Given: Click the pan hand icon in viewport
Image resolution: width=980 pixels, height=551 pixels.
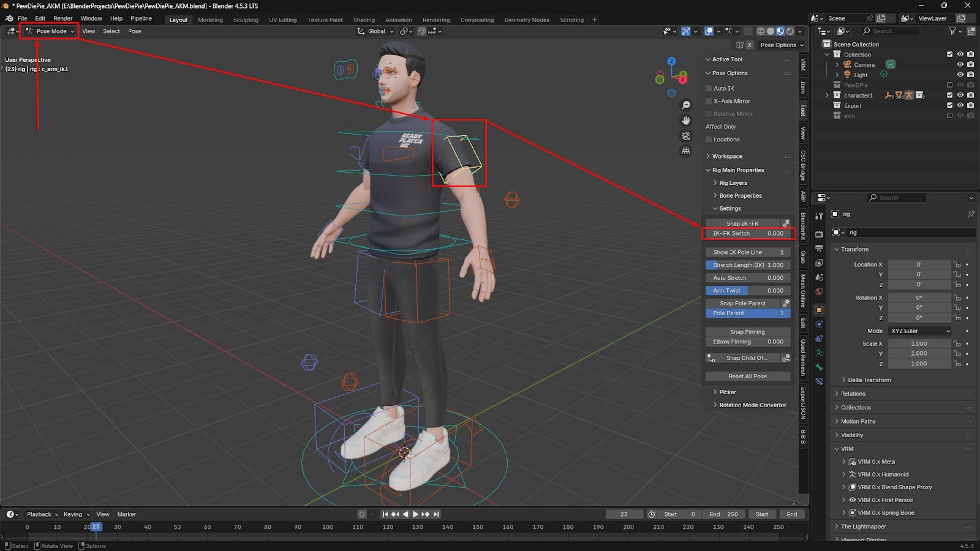Looking at the screenshot, I should coord(686,121).
